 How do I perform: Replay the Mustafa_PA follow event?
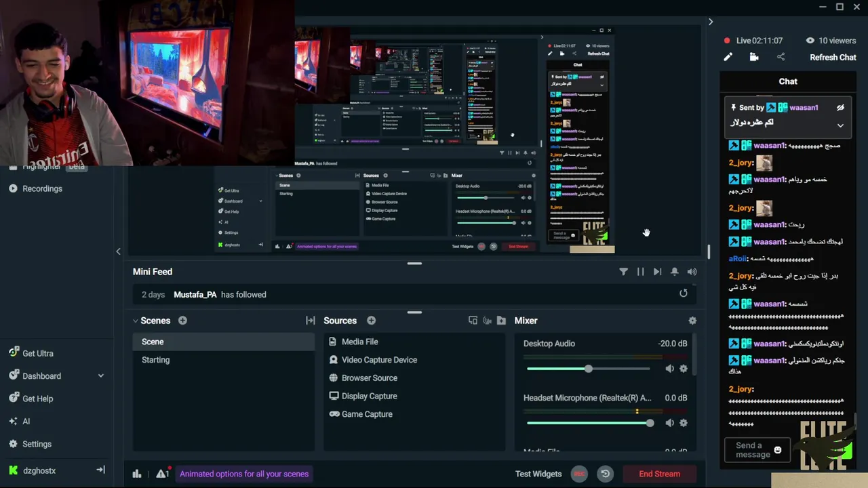click(x=683, y=293)
